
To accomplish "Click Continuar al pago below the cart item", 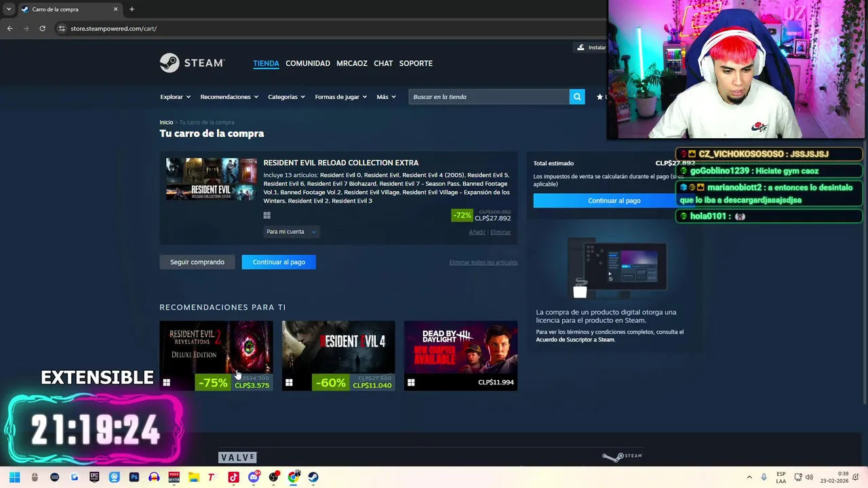I will [x=279, y=262].
